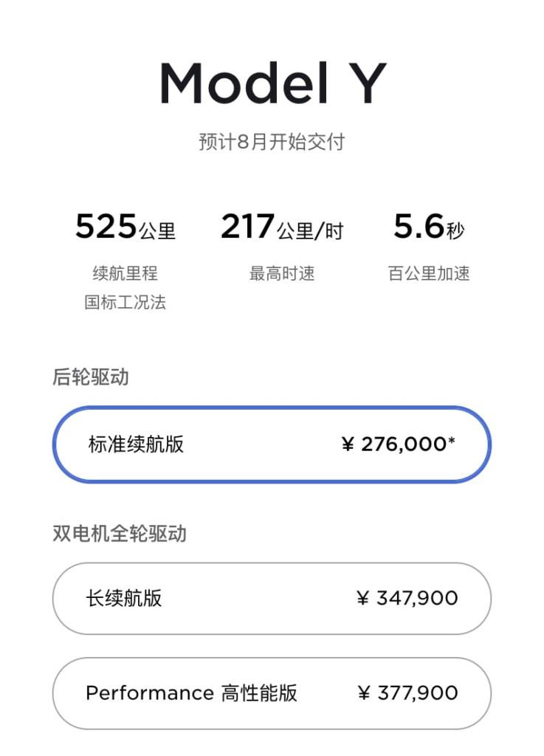Viewport: 544px width, 756px height.
Task: Pick the Performance 高性能版 option
Action: [191, 693]
